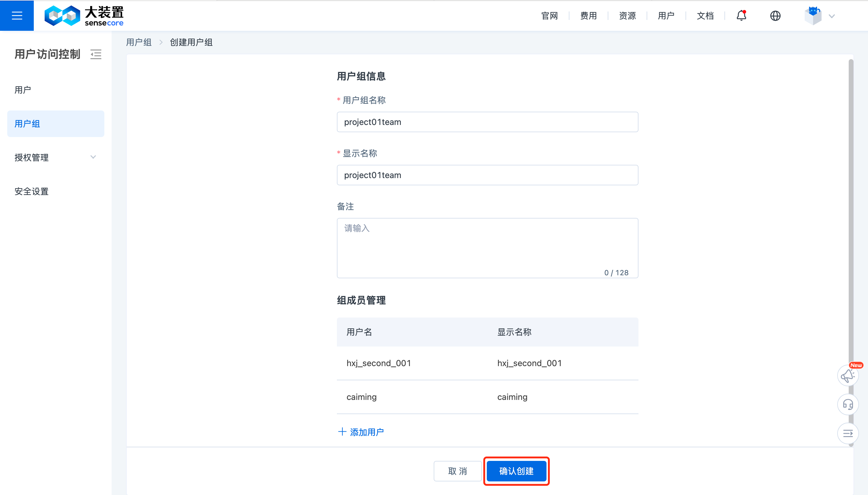Open 文档 in top navigation
Image resolution: width=868 pixels, height=495 pixels.
(x=705, y=16)
